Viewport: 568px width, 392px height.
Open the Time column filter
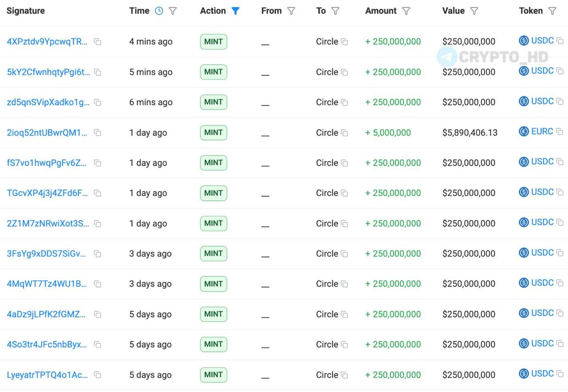(x=173, y=11)
